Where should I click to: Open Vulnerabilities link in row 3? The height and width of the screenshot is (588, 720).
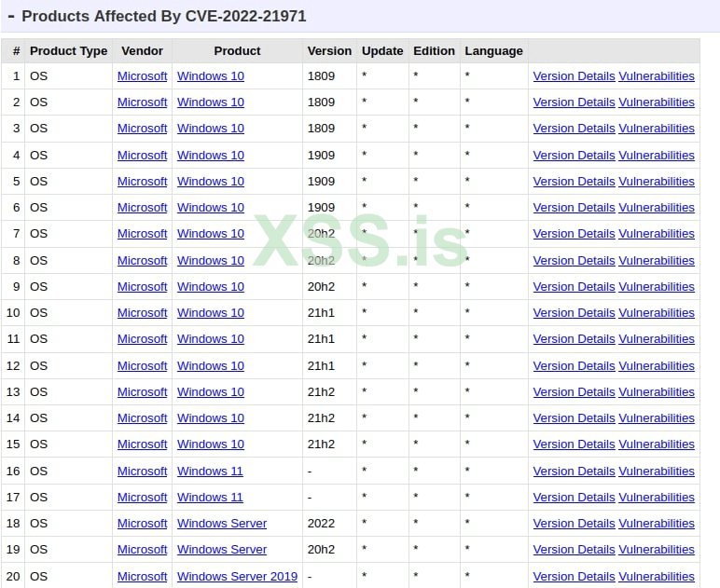click(657, 129)
